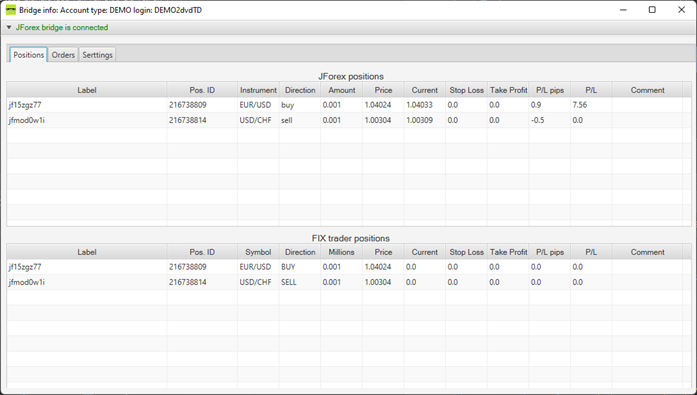Screen dimensions: 697x395
Task: Click FIX trader Direction header
Action: click(300, 252)
